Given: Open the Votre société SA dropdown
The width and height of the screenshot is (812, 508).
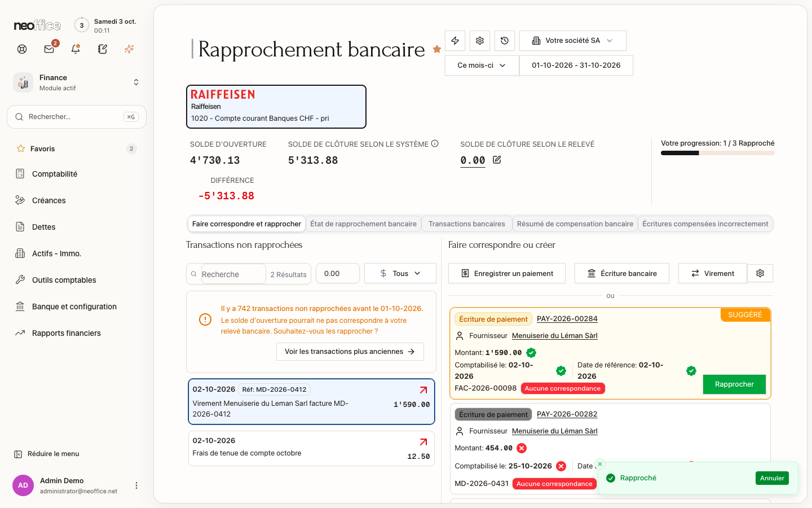Looking at the screenshot, I should [573, 41].
